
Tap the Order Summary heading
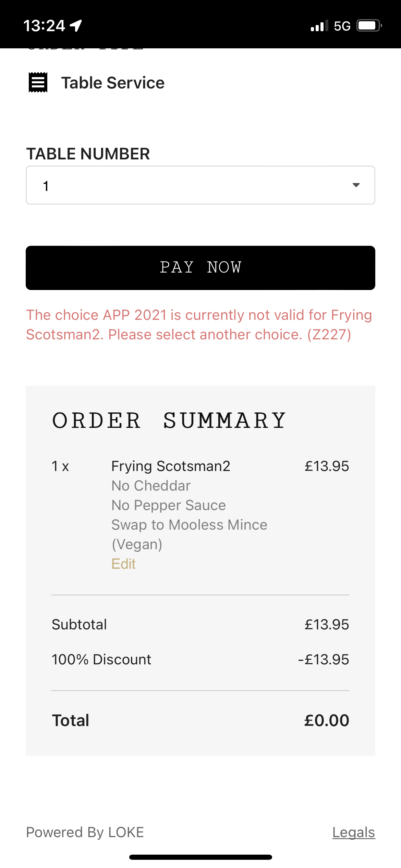(x=169, y=420)
